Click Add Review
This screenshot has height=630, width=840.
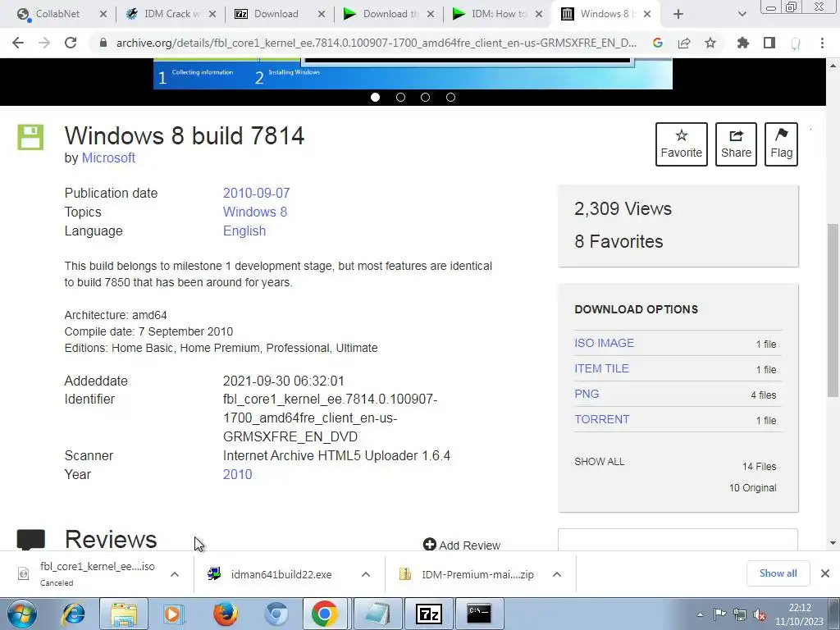click(462, 545)
